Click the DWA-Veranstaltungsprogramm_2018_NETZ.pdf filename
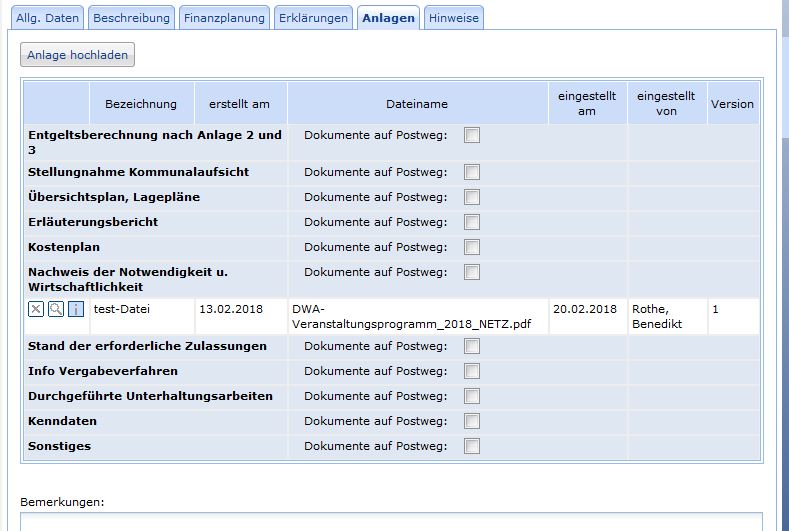The image size is (789, 531). (411, 317)
